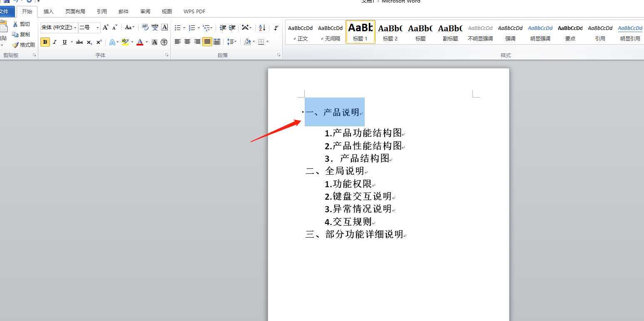Click the Shrink Font icon
644x321 pixels.
[115, 28]
